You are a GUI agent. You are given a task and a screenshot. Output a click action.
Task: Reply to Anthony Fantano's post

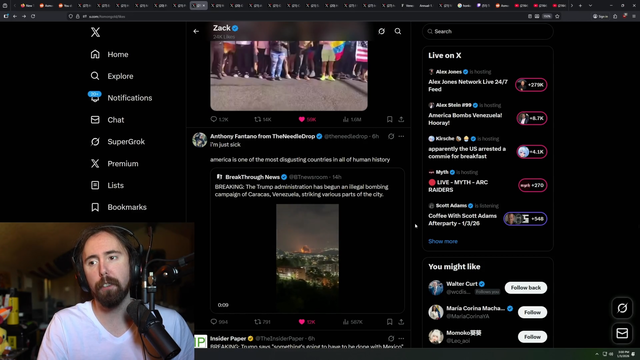(219, 322)
